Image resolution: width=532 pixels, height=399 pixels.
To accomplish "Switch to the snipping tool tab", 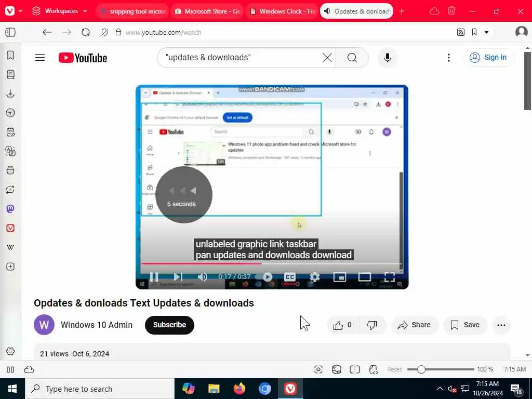I will point(133,11).
